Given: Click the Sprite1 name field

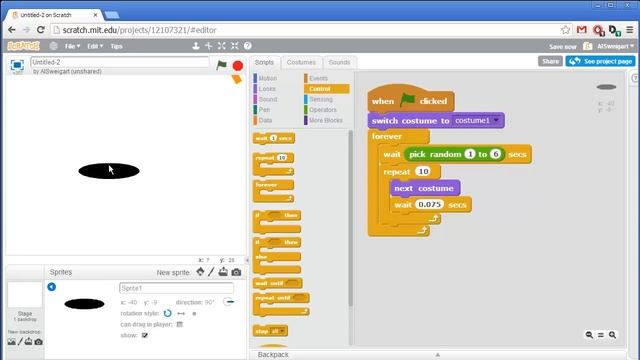Looking at the screenshot, I should (x=176, y=288).
